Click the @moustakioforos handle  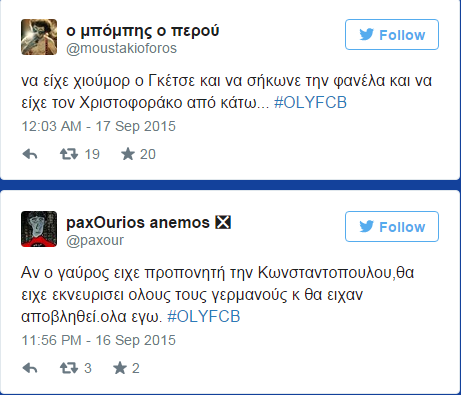(121, 48)
